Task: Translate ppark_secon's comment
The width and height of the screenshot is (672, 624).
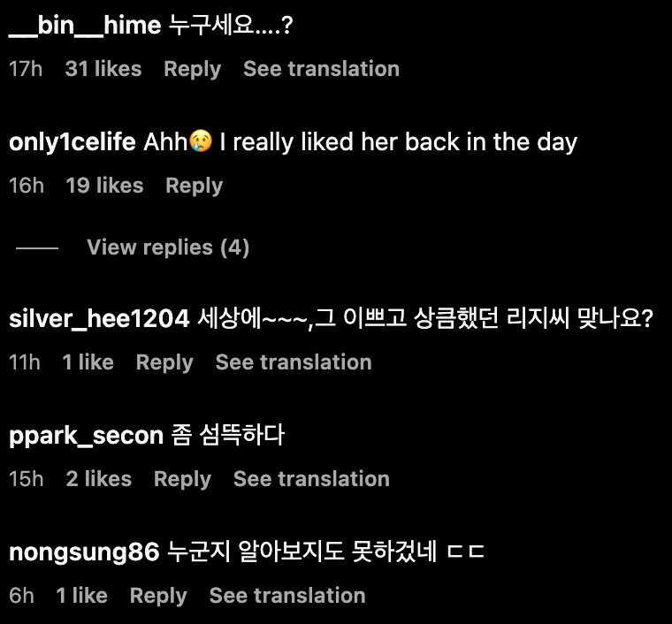Action: 311,479
